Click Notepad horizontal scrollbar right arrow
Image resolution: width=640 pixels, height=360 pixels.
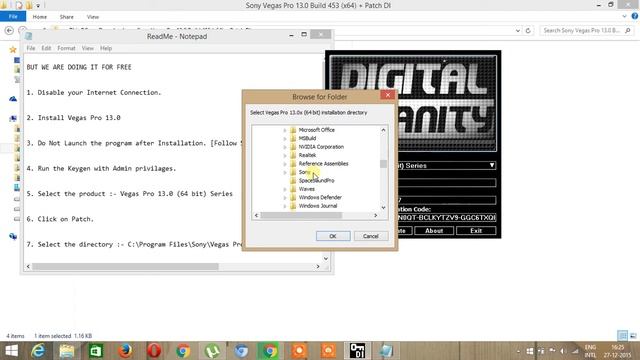318,267
